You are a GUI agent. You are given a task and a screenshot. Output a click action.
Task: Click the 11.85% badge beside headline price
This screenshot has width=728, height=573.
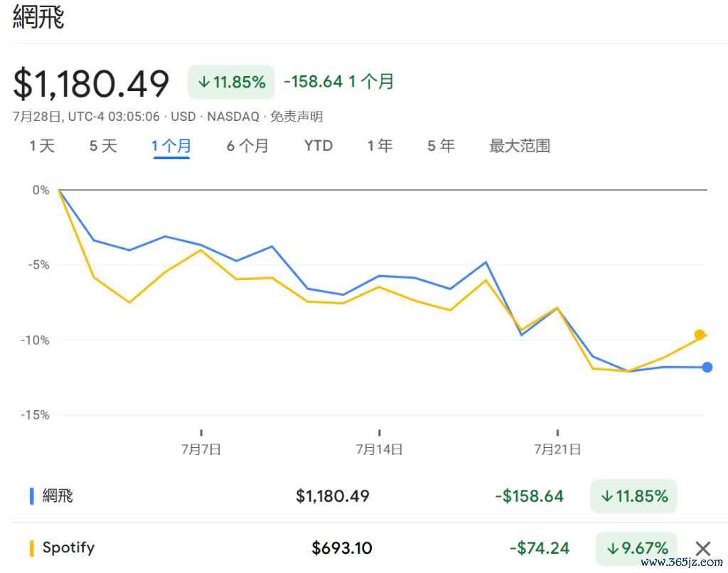[231, 82]
